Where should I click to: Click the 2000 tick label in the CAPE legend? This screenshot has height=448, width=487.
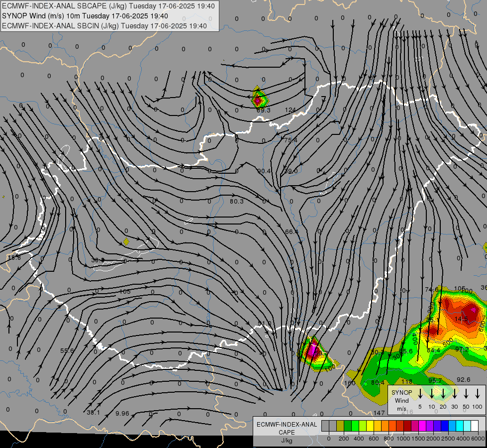pyautogui.click(x=433, y=439)
